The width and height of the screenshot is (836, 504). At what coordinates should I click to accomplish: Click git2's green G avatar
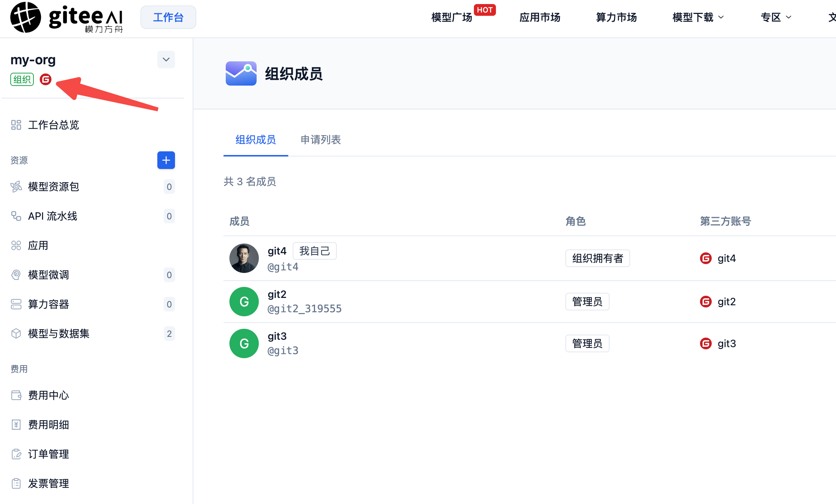coord(244,302)
